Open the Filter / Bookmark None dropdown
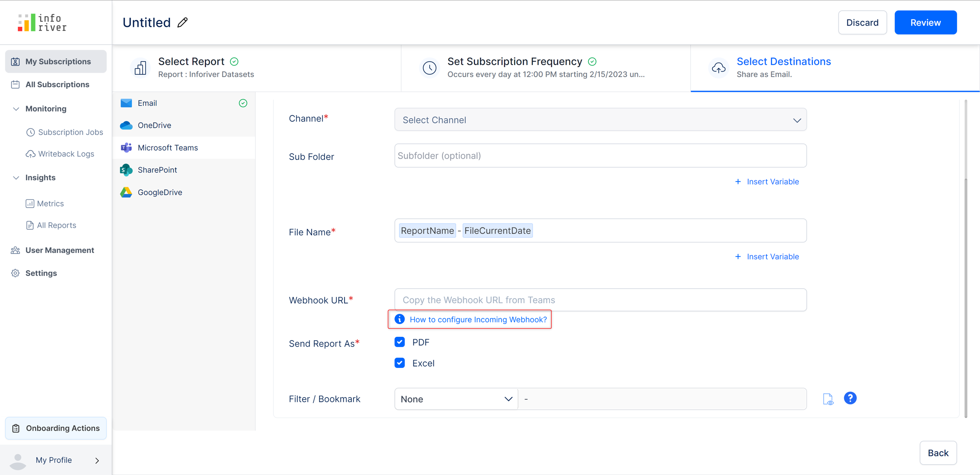Viewport: 980px width, 475px height. (456, 399)
